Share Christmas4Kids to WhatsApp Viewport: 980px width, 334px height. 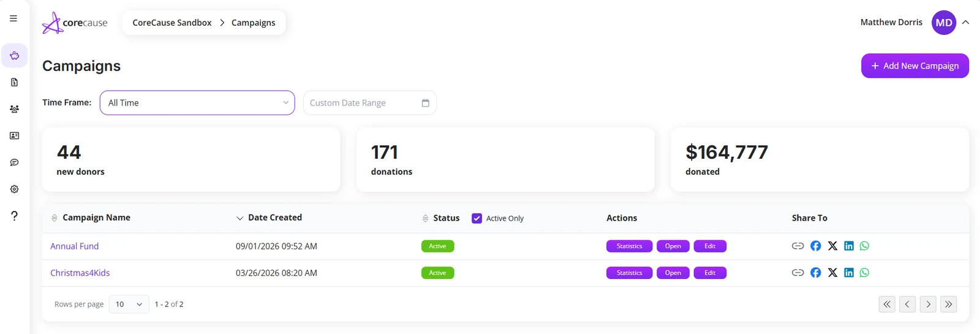[x=864, y=273]
